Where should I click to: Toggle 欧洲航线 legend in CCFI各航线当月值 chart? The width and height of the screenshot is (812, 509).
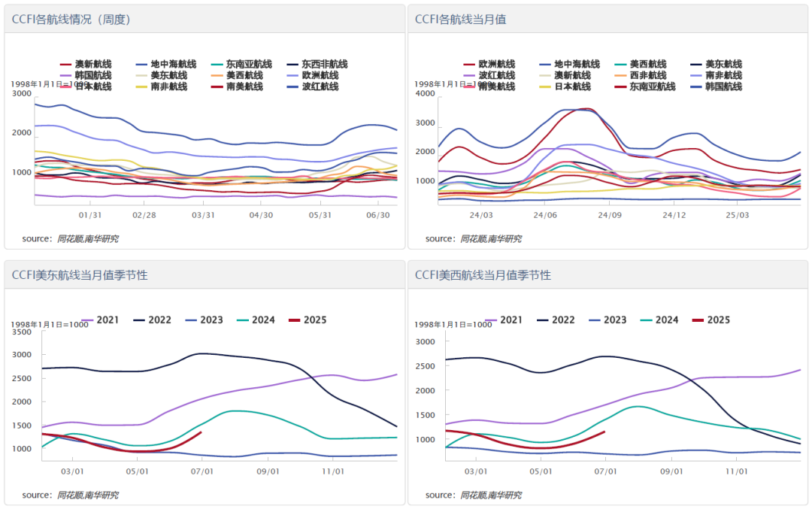(489, 64)
